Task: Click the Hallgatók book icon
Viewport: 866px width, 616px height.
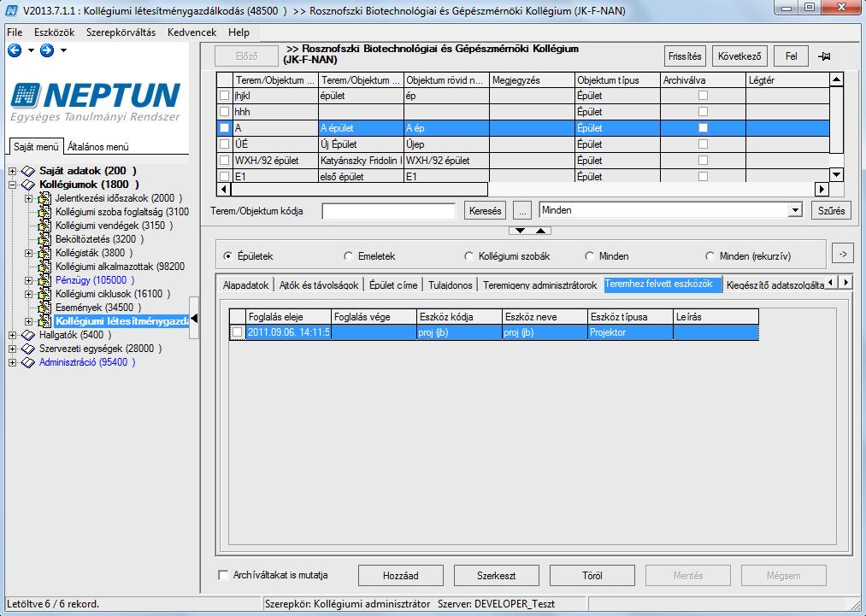Action: [27, 335]
